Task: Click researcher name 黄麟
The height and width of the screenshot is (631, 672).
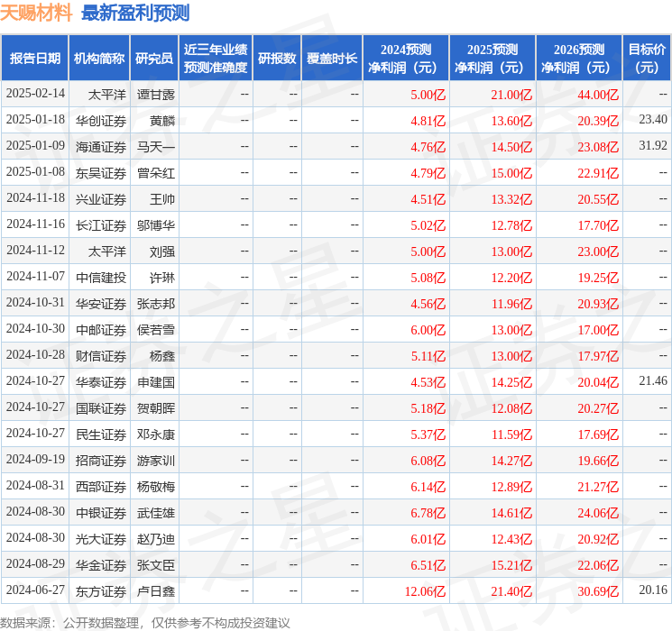Action: tap(162, 121)
